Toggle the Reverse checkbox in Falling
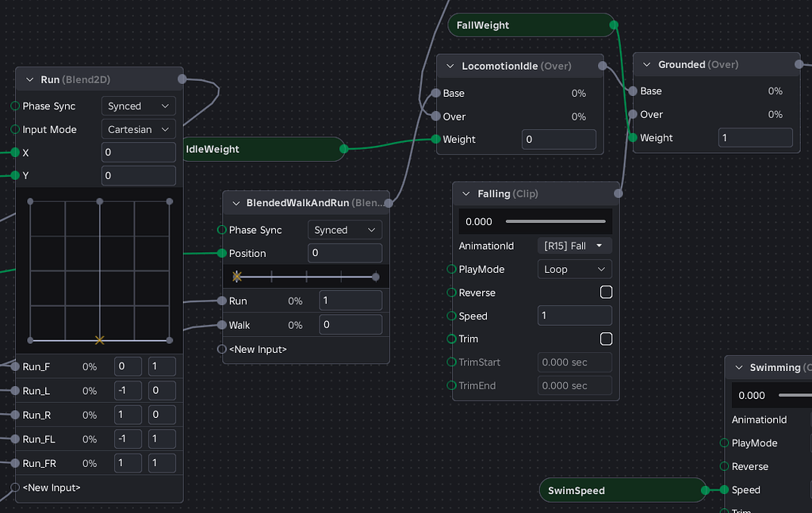Viewport: 812px width, 513px height. click(x=606, y=293)
